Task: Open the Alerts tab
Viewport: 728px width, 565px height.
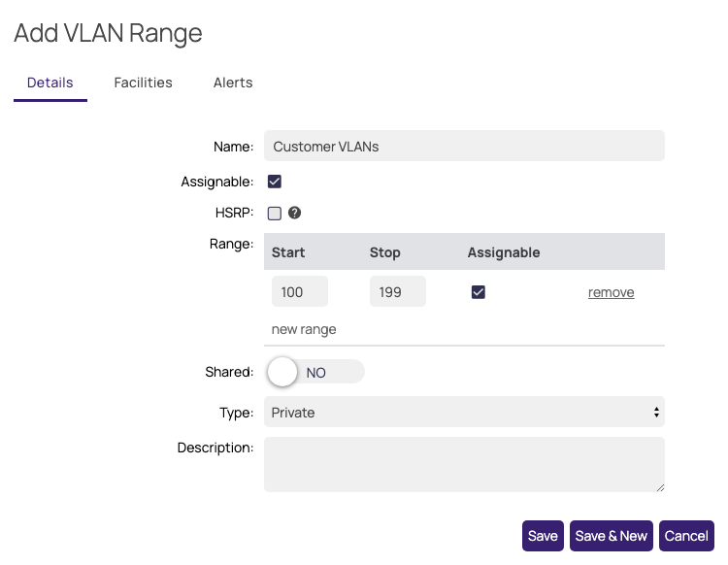Action: pos(233,83)
